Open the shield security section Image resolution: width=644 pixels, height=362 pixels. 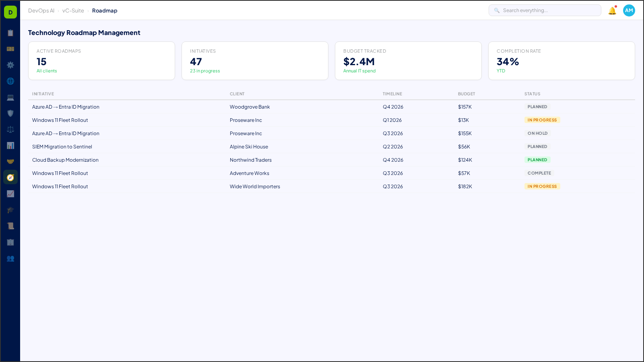pyautogui.click(x=10, y=113)
